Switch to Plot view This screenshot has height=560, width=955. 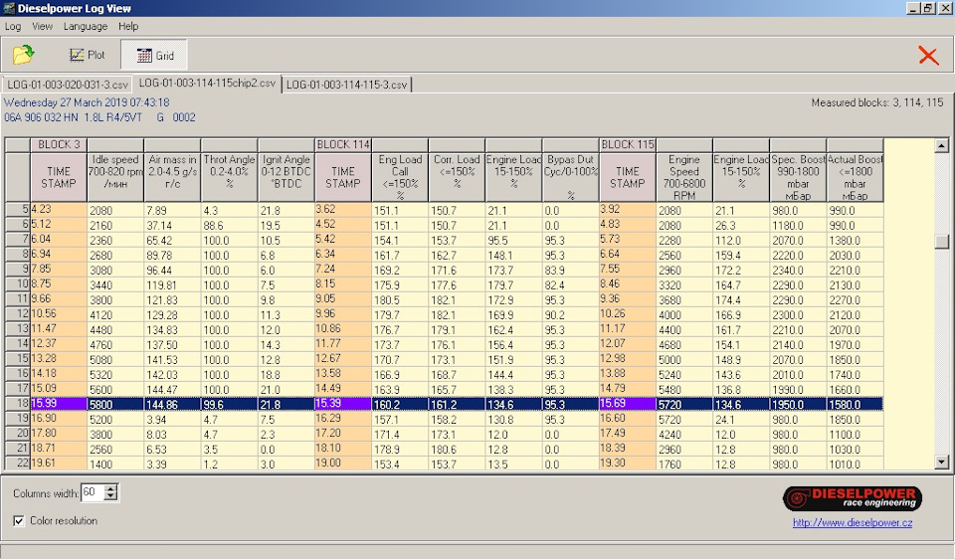pos(88,55)
